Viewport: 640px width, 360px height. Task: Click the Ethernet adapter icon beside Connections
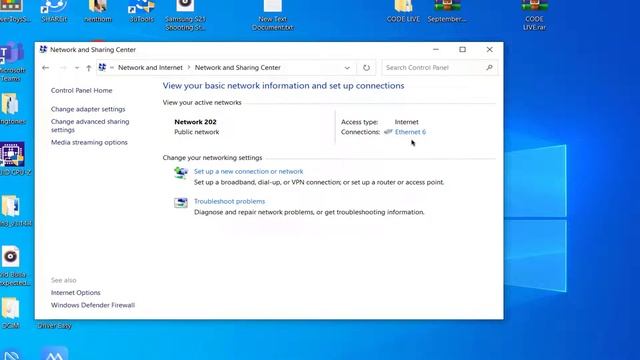pyautogui.click(x=388, y=132)
